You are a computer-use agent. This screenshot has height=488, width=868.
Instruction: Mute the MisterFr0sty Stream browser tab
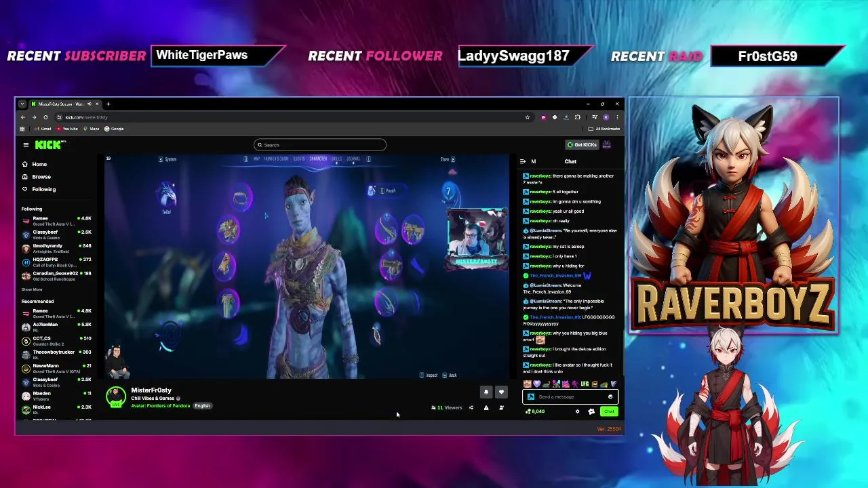click(89, 104)
